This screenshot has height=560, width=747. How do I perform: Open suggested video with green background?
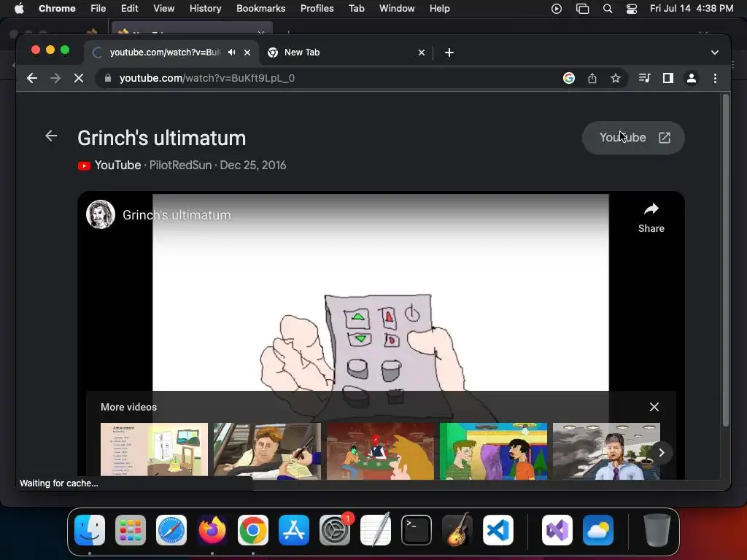pos(493,451)
